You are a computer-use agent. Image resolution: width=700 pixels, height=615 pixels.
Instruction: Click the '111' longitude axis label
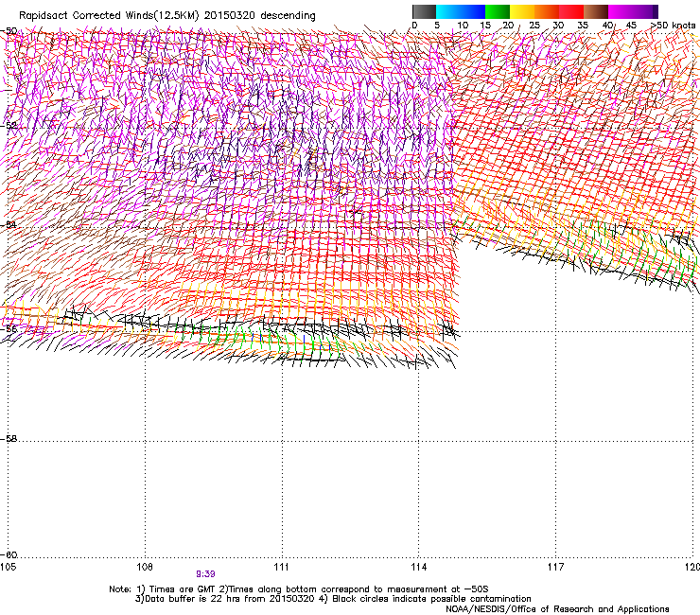pos(281,567)
